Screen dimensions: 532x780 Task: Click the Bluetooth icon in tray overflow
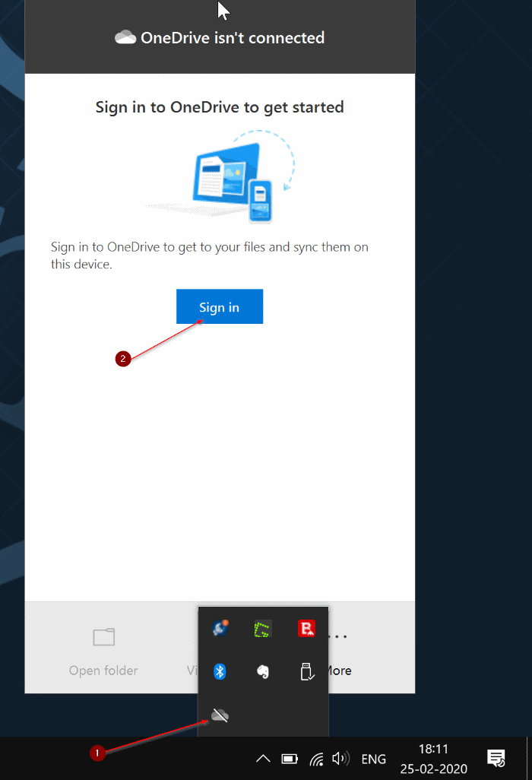[x=220, y=671]
